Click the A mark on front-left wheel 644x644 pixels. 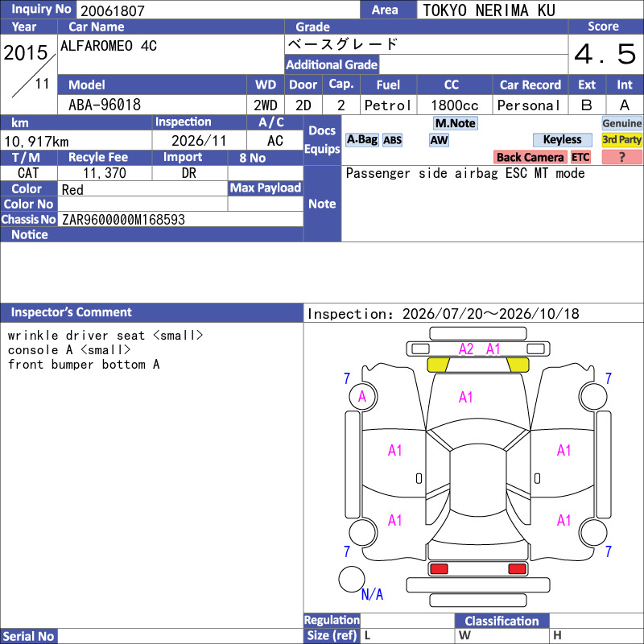361,396
